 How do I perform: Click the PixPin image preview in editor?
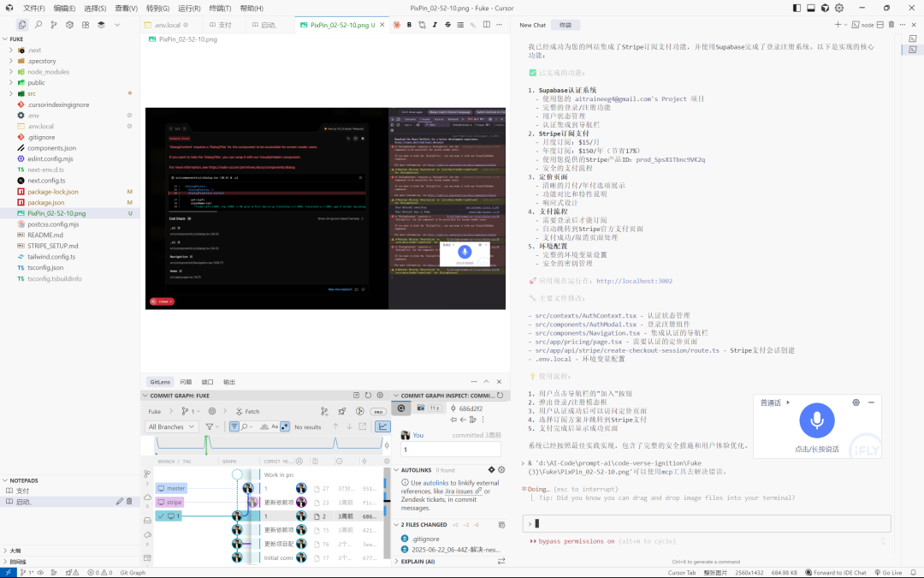point(325,208)
